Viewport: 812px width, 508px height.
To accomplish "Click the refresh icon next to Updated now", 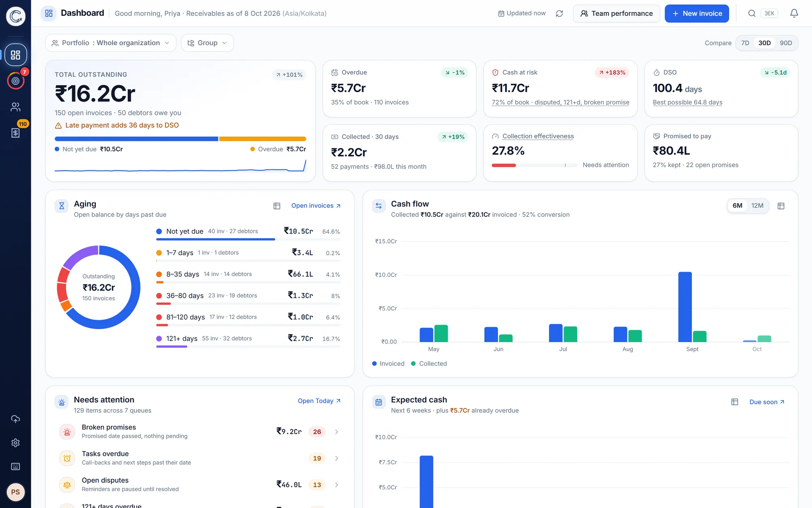I will [x=559, y=13].
